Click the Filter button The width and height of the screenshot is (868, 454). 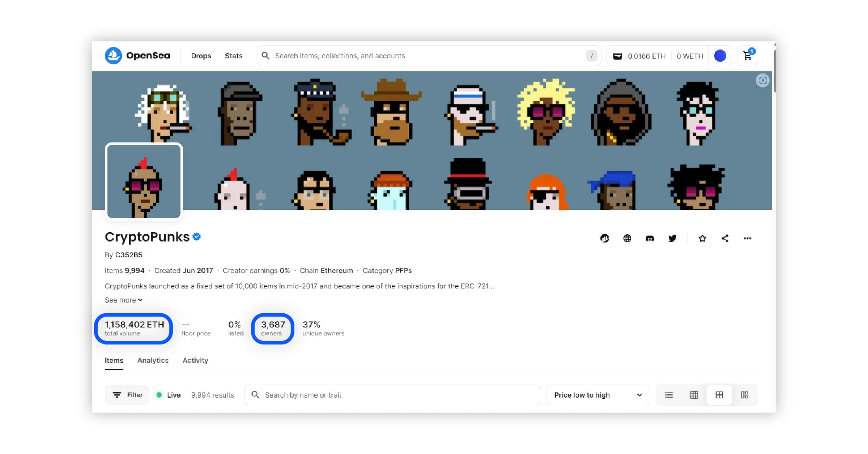click(x=127, y=395)
